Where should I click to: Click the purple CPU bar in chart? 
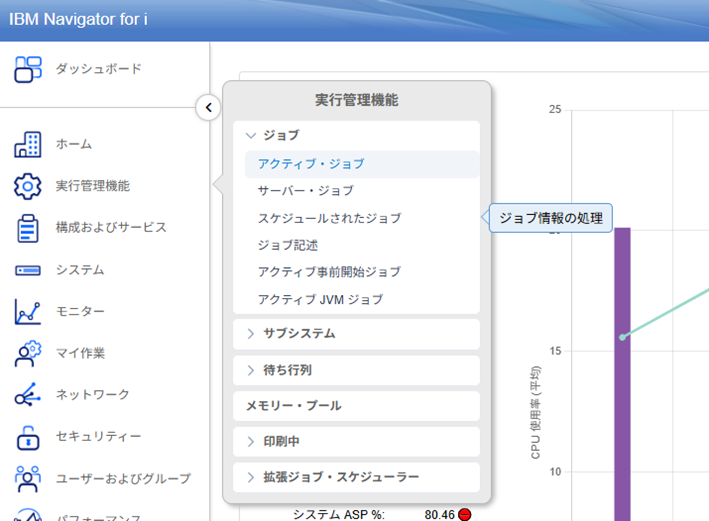[622, 374]
